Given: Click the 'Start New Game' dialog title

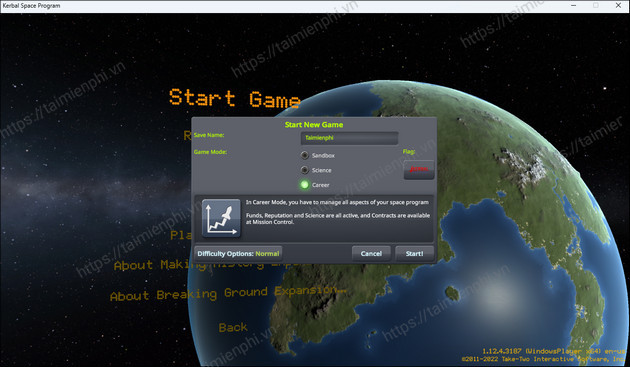Looking at the screenshot, I should click(x=314, y=125).
